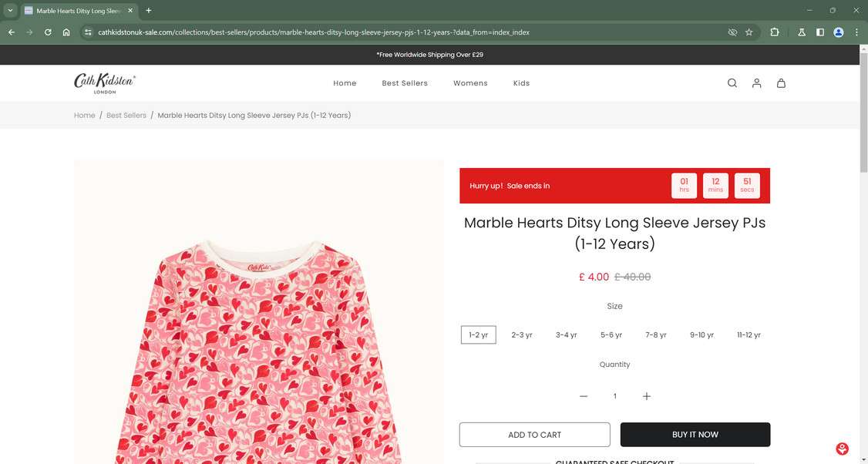Navigate back with the browser arrow
Image resolution: width=868 pixels, height=464 pixels.
pyautogui.click(x=11, y=32)
